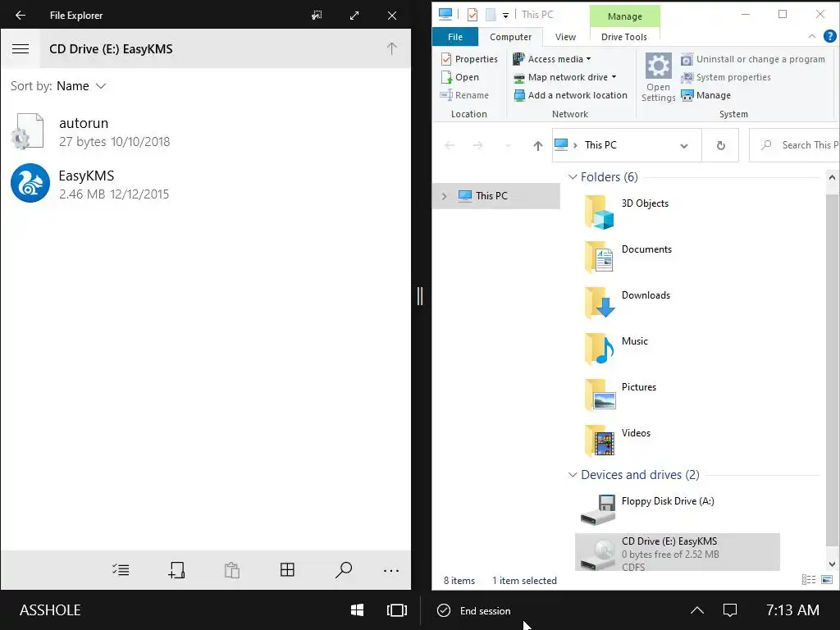Select the Computer ribbon tab
Screen dimensions: 840x630
tap(510, 37)
